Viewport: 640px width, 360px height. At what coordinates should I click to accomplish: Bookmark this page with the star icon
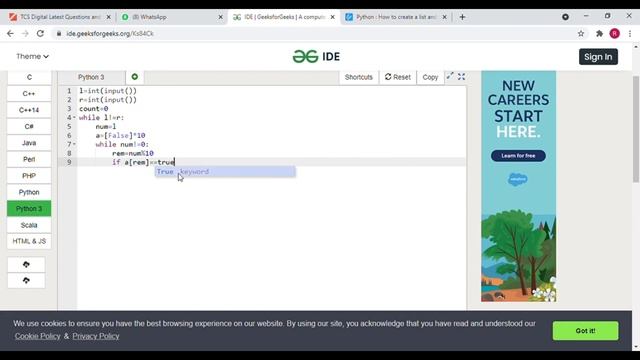click(x=581, y=33)
